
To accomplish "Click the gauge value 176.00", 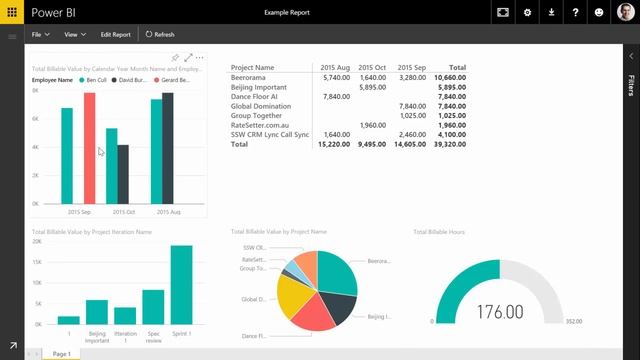I will coord(500,312).
